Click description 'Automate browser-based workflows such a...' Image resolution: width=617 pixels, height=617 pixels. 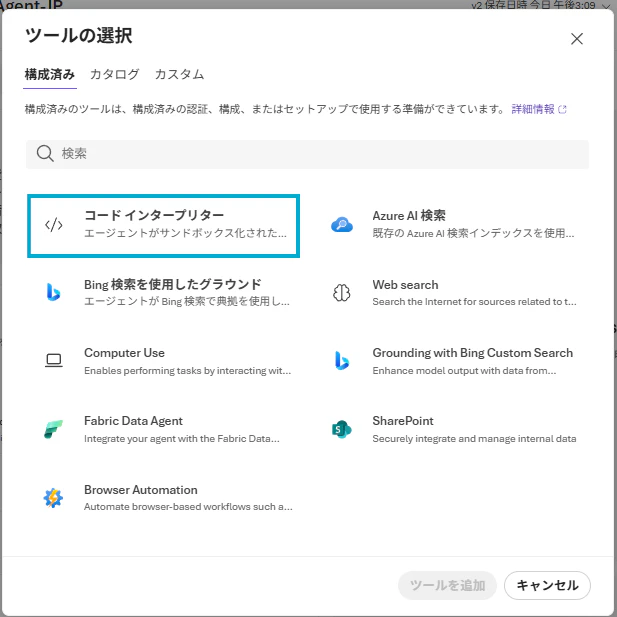point(188,507)
